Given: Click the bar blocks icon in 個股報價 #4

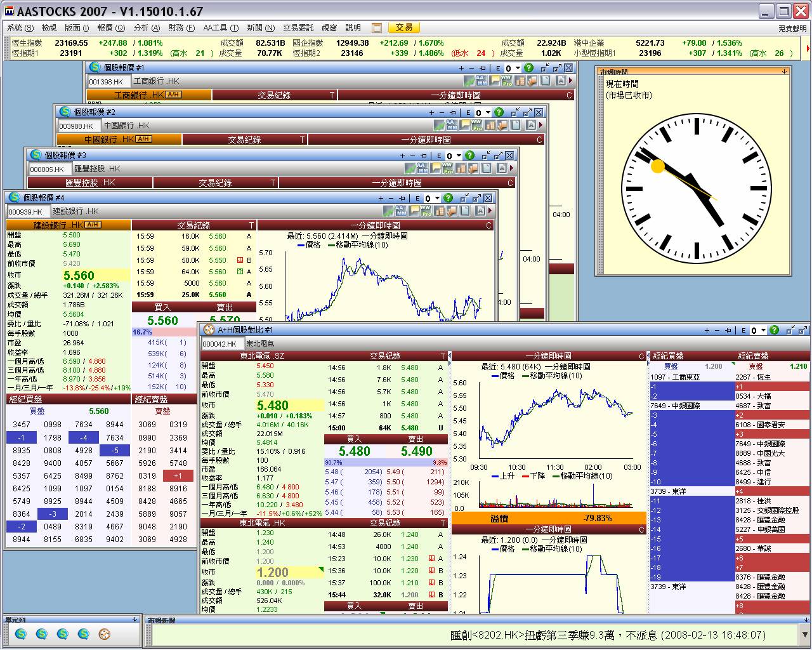Looking at the screenshot, I should tap(440, 211).
